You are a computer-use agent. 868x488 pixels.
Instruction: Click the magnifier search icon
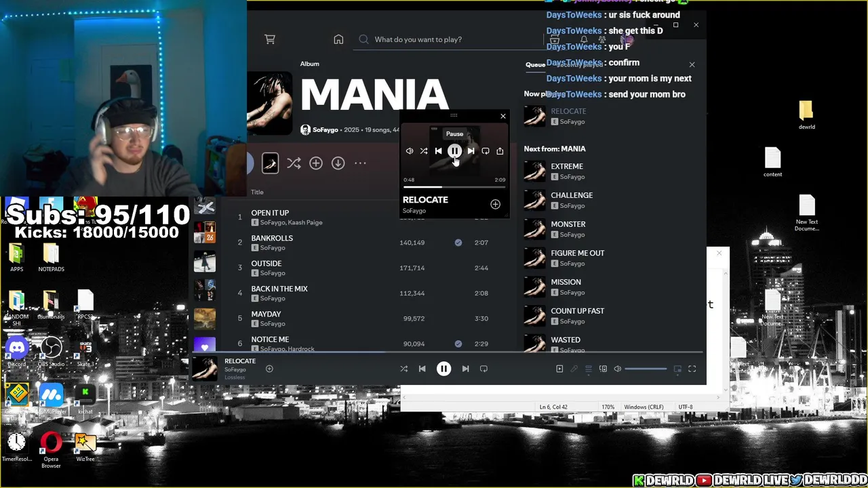coord(363,39)
